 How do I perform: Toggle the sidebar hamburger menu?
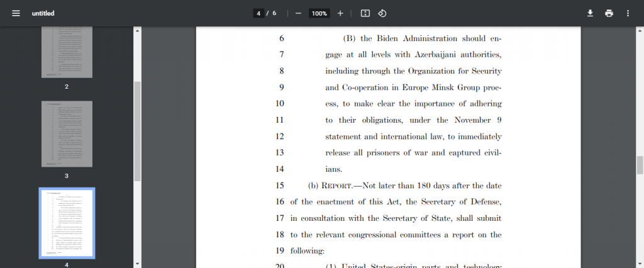[16, 13]
